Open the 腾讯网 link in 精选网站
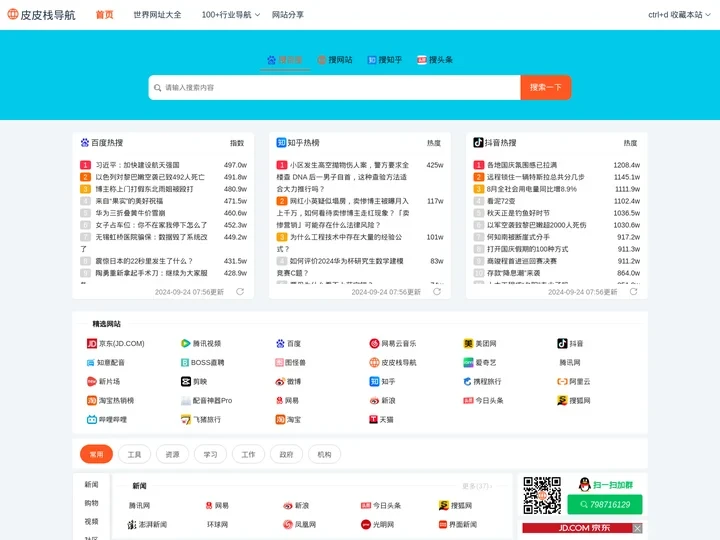This screenshot has height=540, width=720. coord(569,363)
